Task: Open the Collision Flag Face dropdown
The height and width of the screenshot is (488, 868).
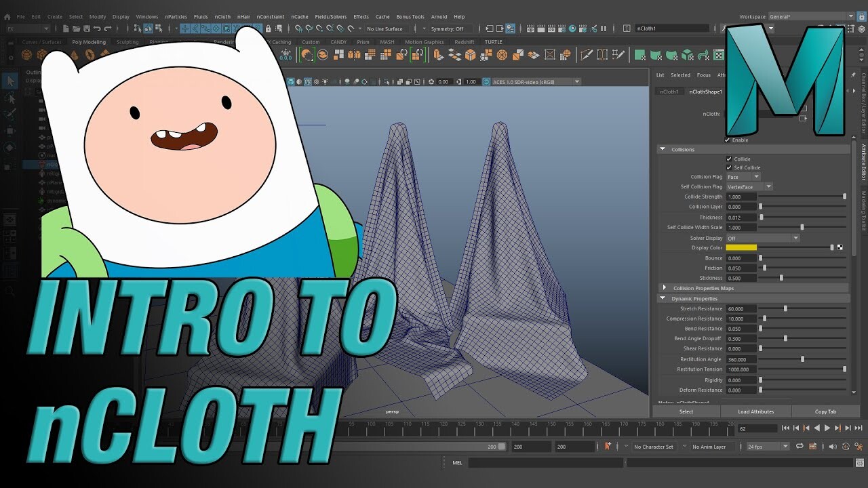Action: pos(743,177)
